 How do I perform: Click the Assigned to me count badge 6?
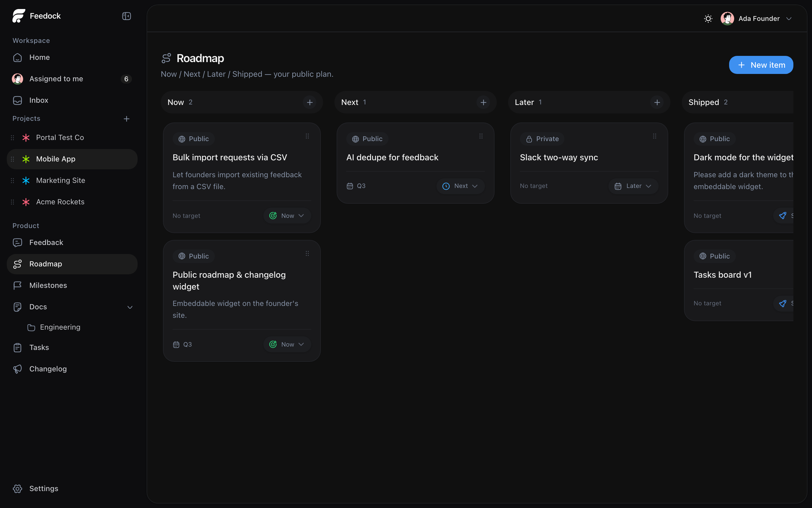tap(126, 79)
